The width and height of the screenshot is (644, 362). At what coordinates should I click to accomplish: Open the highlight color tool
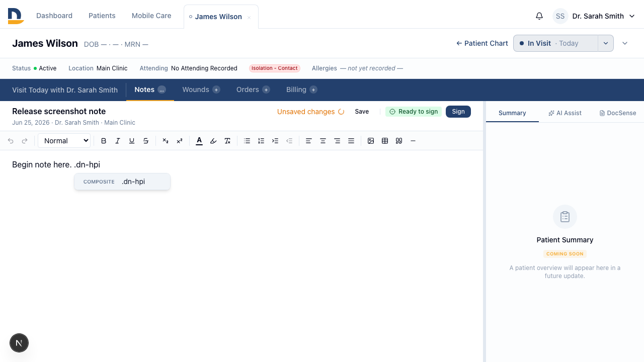tap(213, 141)
